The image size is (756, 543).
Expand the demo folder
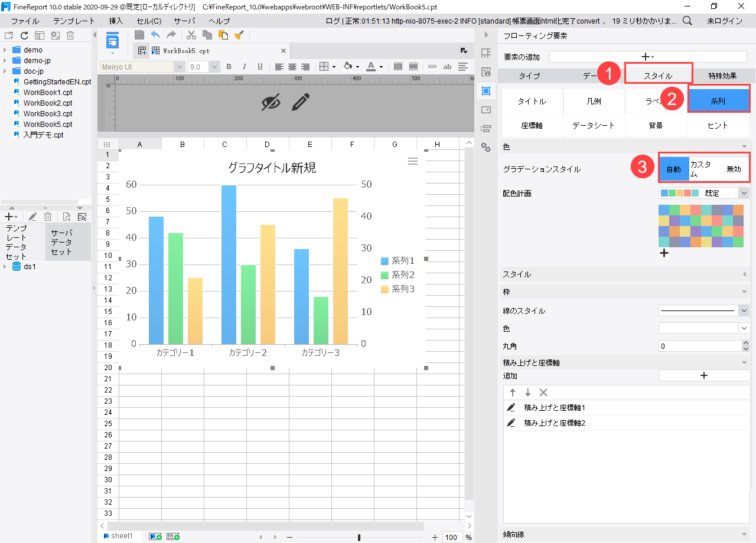pyautogui.click(x=5, y=50)
